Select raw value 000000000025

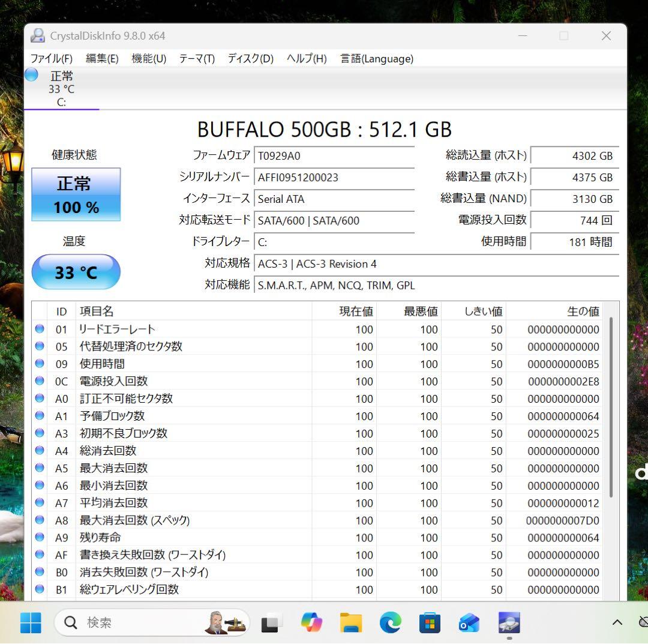[563, 433]
